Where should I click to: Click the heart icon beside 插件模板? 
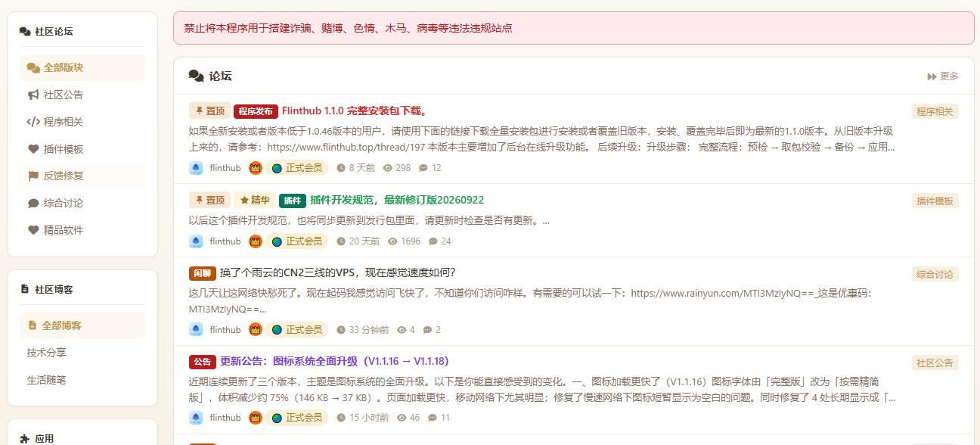point(33,149)
